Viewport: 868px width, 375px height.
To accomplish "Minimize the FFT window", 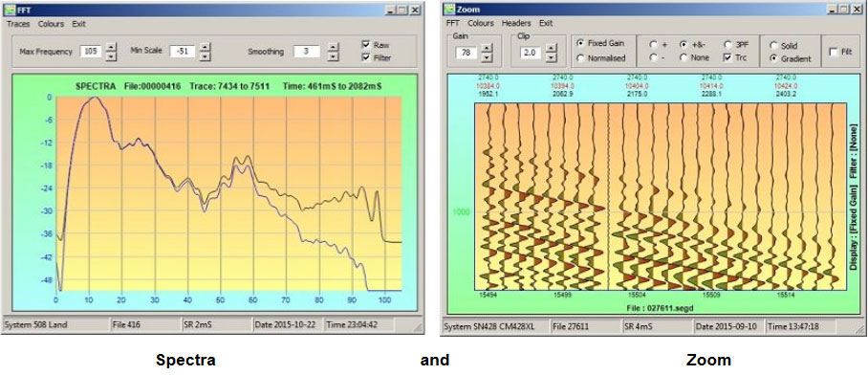I will 390,10.
